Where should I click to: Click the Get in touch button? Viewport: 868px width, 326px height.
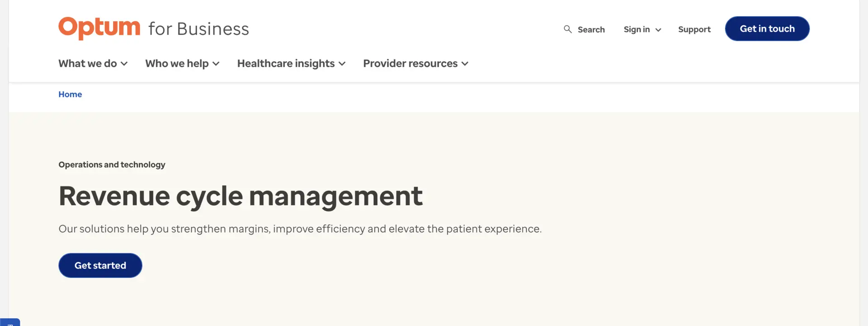coord(767,28)
